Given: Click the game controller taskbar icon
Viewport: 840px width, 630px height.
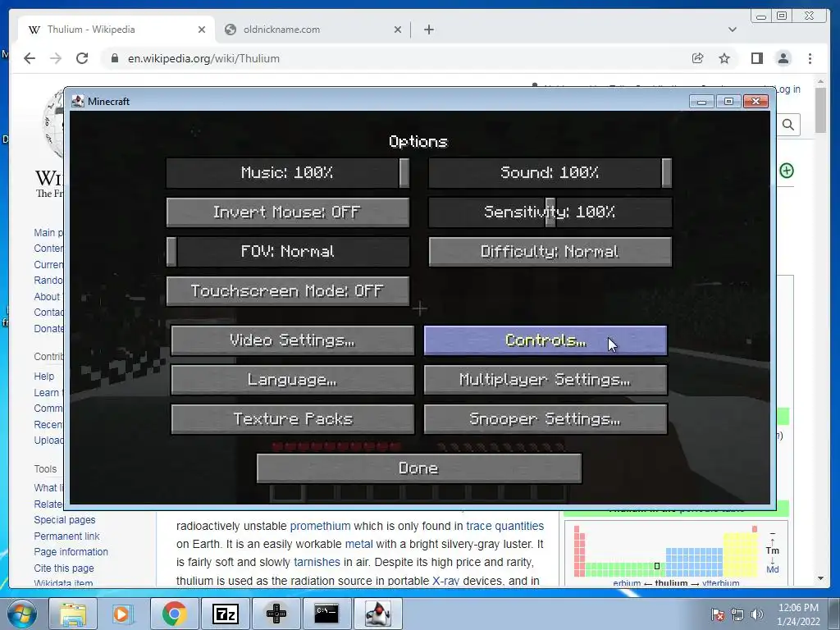Looking at the screenshot, I should point(276,614).
